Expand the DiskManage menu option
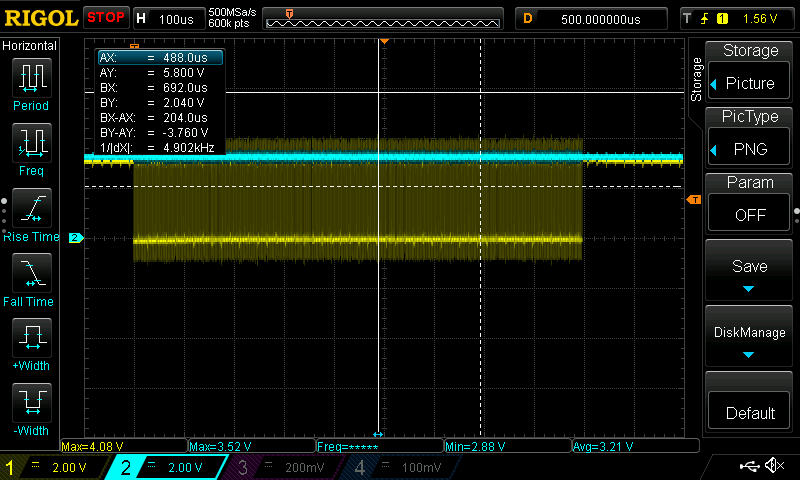Viewport: 800px width, 480px height. 750,338
